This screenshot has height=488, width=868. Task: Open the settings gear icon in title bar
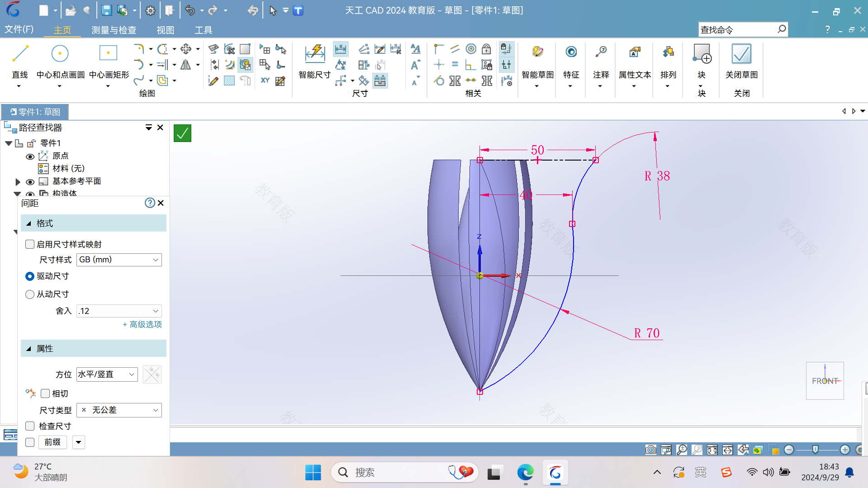click(x=151, y=10)
